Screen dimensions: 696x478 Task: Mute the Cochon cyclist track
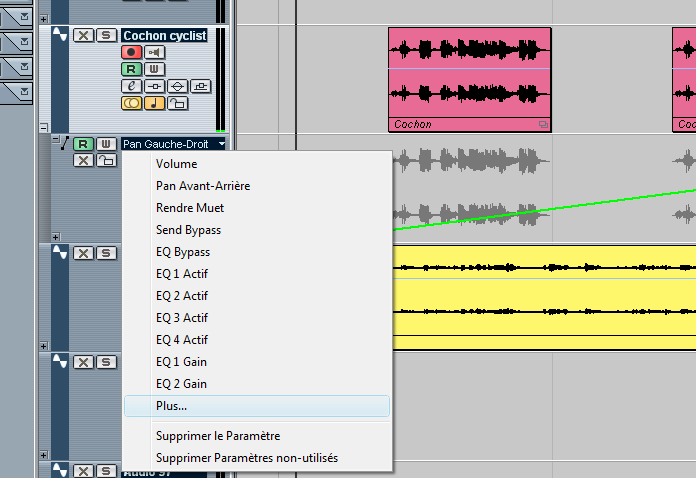(x=84, y=35)
